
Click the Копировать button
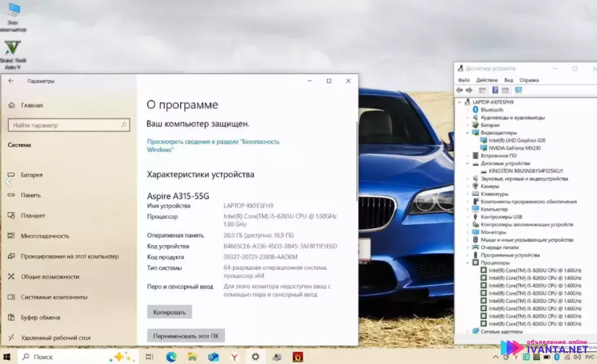point(168,312)
